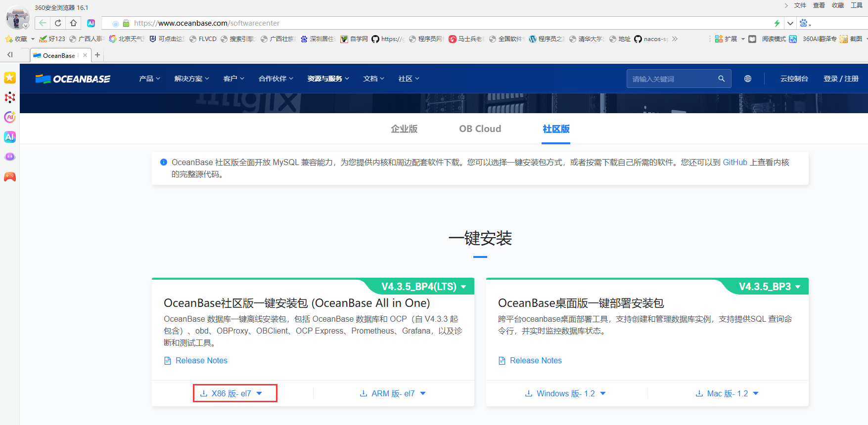The height and width of the screenshot is (425, 868).
Task: Click the 截图 screenshot tool icon
Action: click(844, 39)
